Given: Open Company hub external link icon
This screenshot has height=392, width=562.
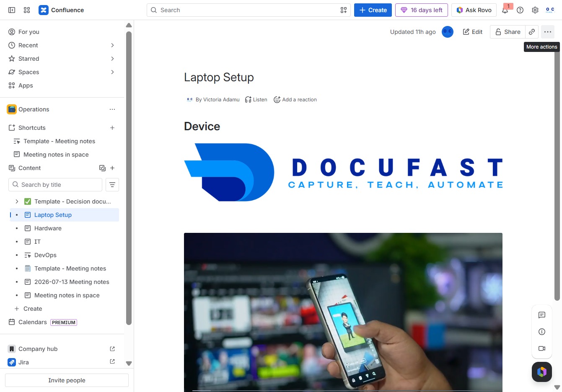Looking at the screenshot, I should click(x=112, y=349).
